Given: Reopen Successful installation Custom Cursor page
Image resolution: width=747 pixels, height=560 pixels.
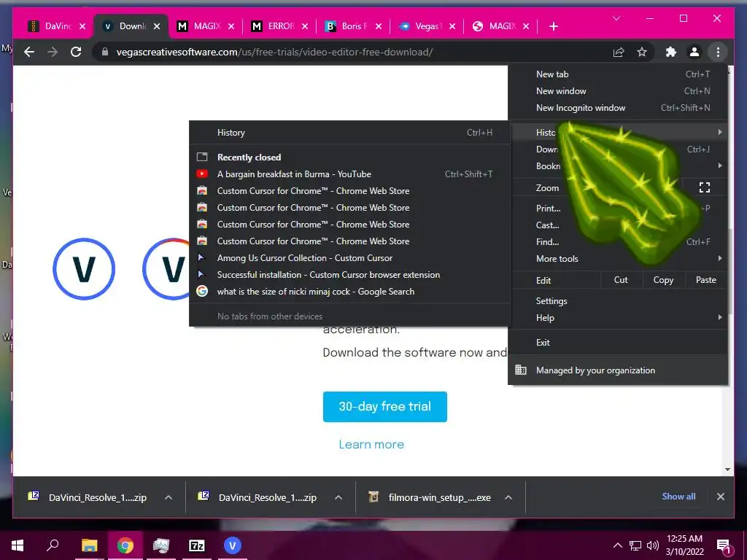Looking at the screenshot, I should (349, 275).
